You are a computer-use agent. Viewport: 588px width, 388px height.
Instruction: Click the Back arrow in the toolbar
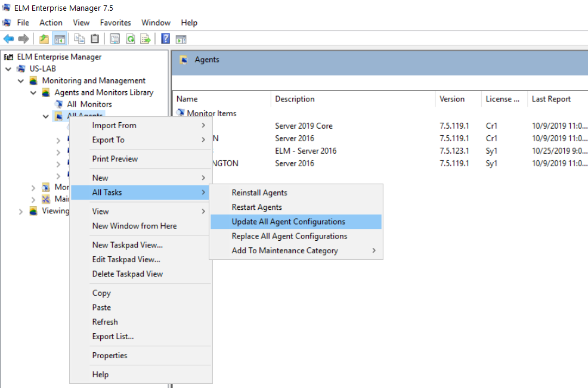tap(8, 39)
